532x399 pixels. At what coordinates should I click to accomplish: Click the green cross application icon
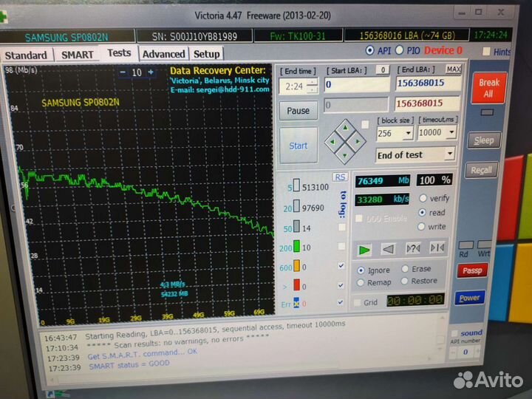(4, 16)
